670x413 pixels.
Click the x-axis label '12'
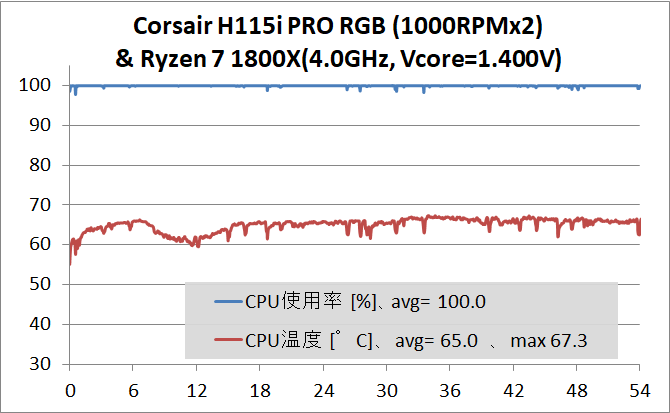[197, 391]
